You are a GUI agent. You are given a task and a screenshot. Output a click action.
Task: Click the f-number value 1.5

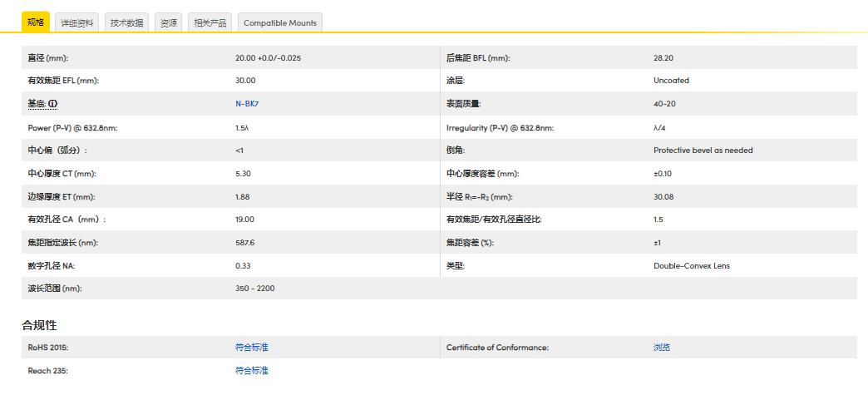coord(658,220)
